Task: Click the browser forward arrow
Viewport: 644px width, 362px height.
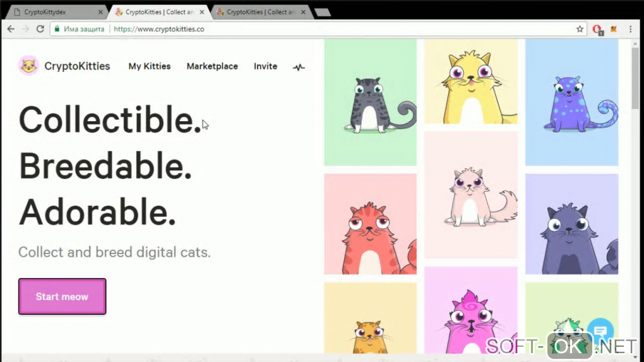Action: click(25, 29)
